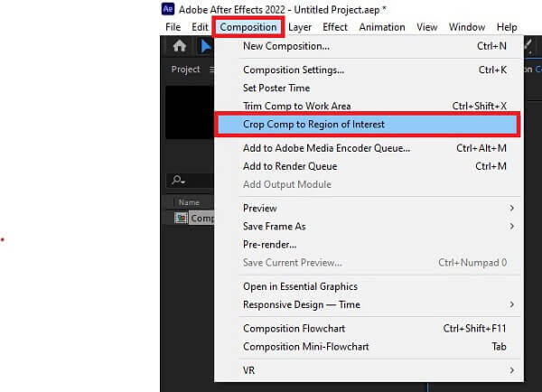Open the View menu

[x=427, y=27]
